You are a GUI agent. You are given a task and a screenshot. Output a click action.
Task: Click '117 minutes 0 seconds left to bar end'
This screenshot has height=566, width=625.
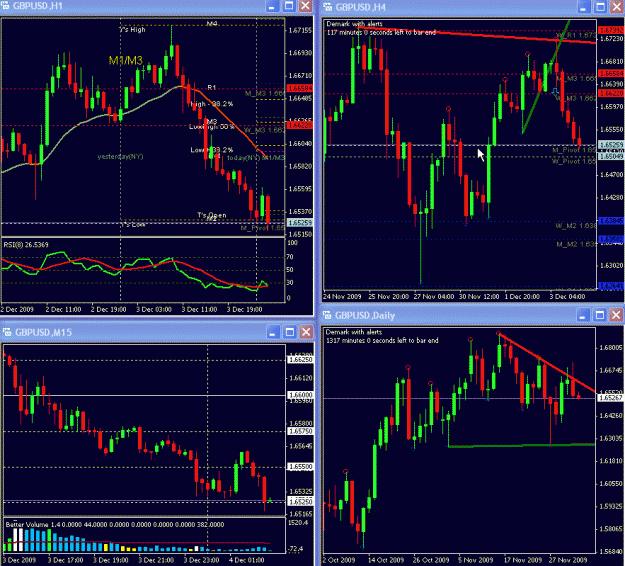coord(381,32)
